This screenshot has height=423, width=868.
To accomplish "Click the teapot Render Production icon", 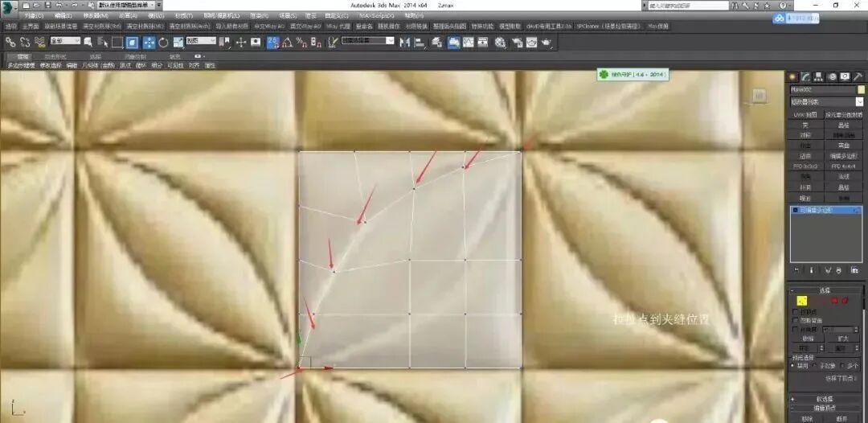I will coord(547,42).
